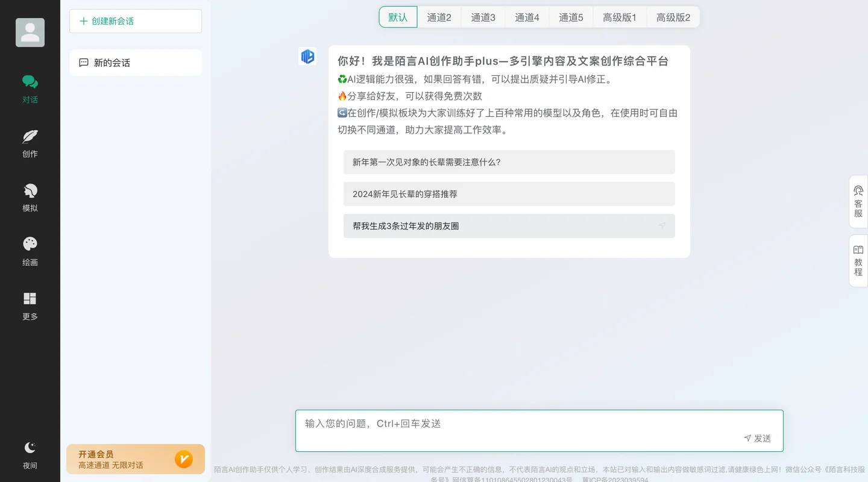The image size is (868, 482).
Task: Open the 对话 chat section
Action: [30, 87]
